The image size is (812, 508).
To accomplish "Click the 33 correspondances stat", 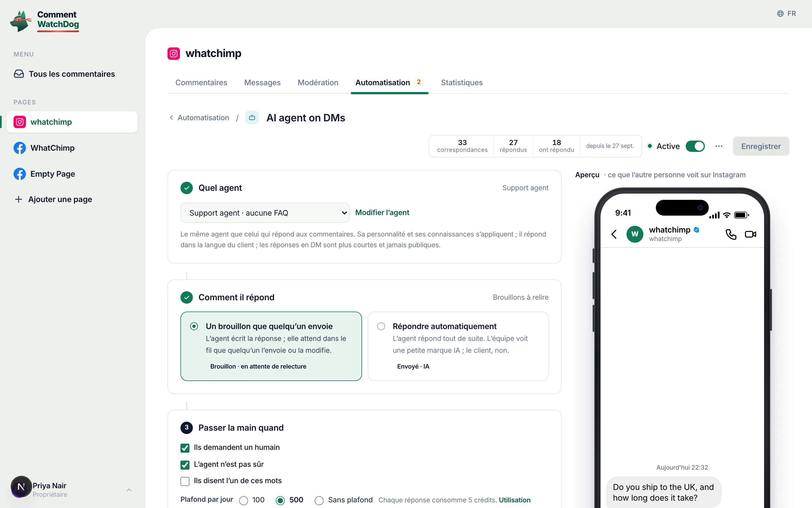I will [462, 146].
